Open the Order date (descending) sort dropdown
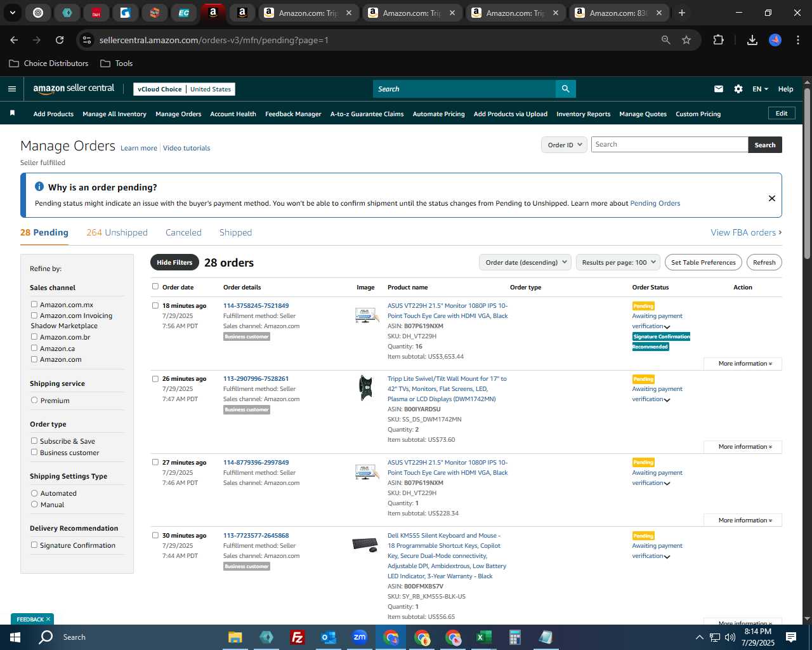 [525, 262]
